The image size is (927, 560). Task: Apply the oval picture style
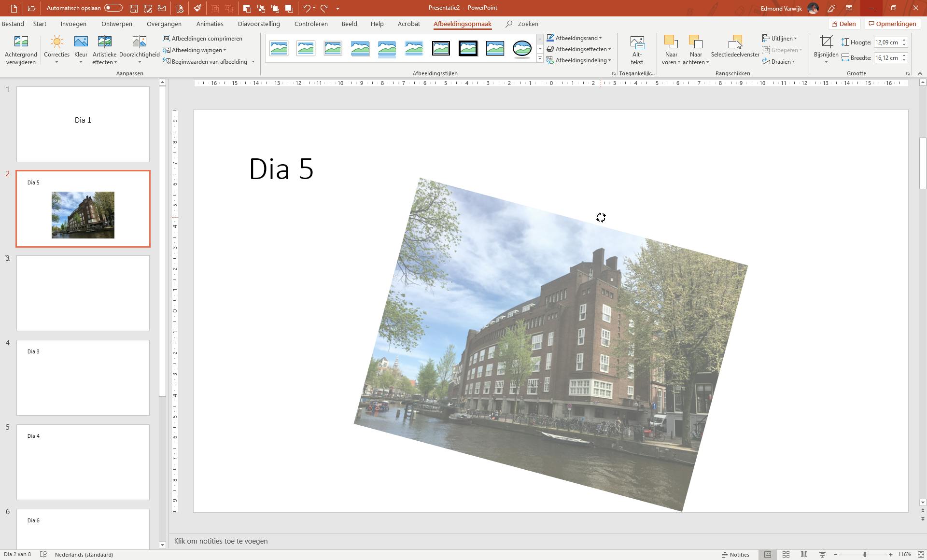[522, 48]
